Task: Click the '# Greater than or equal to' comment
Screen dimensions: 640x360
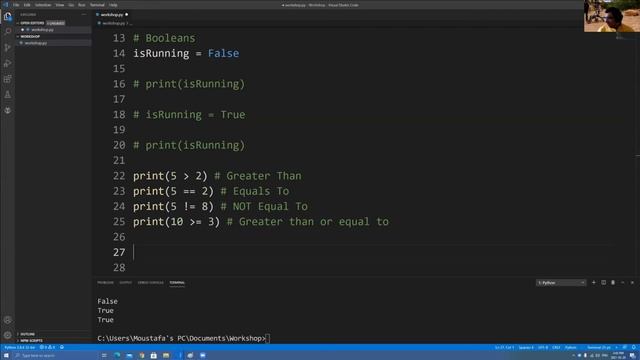Action: (308, 222)
